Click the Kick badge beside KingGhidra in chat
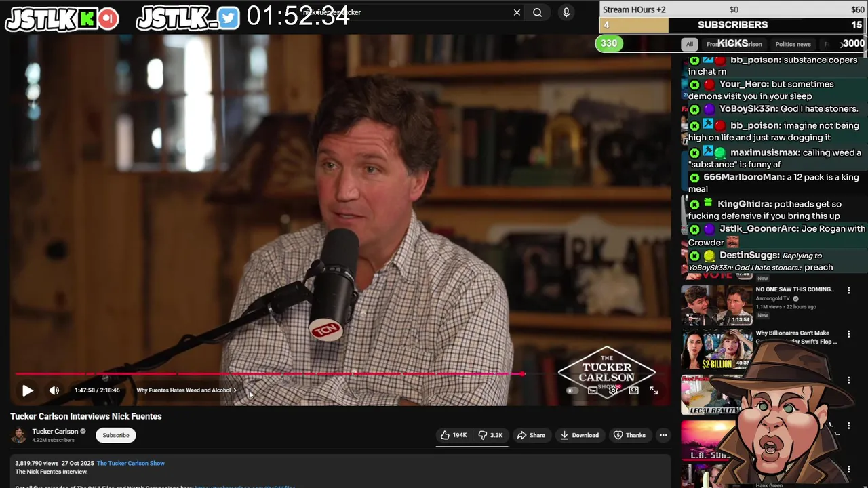Image resolution: width=868 pixels, height=488 pixels. tap(694, 204)
